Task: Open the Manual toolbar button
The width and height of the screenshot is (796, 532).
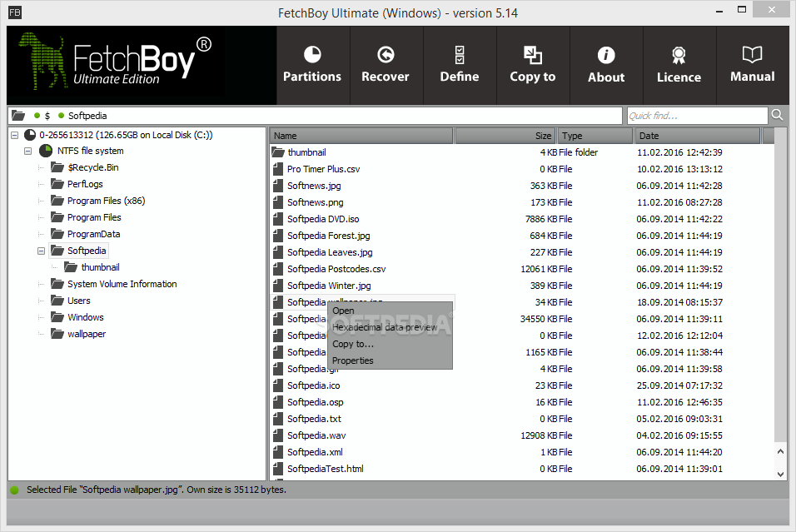Action: pyautogui.click(x=753, y=65)
